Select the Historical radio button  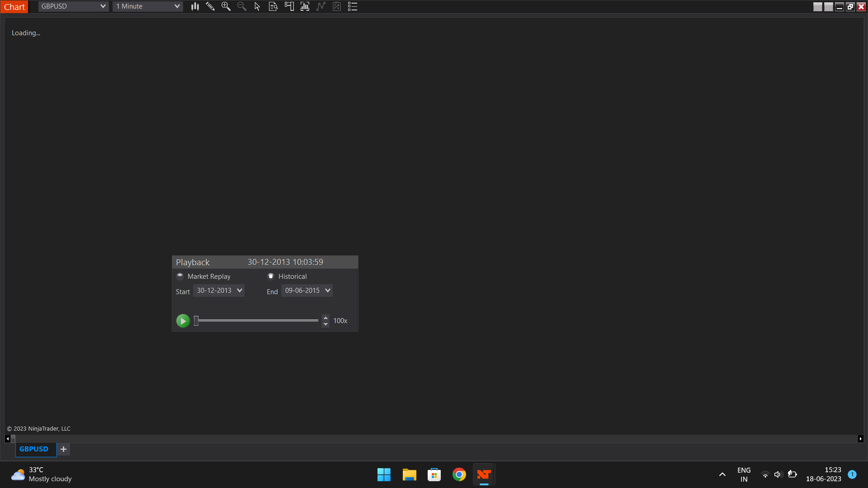(x=271, y=276)
